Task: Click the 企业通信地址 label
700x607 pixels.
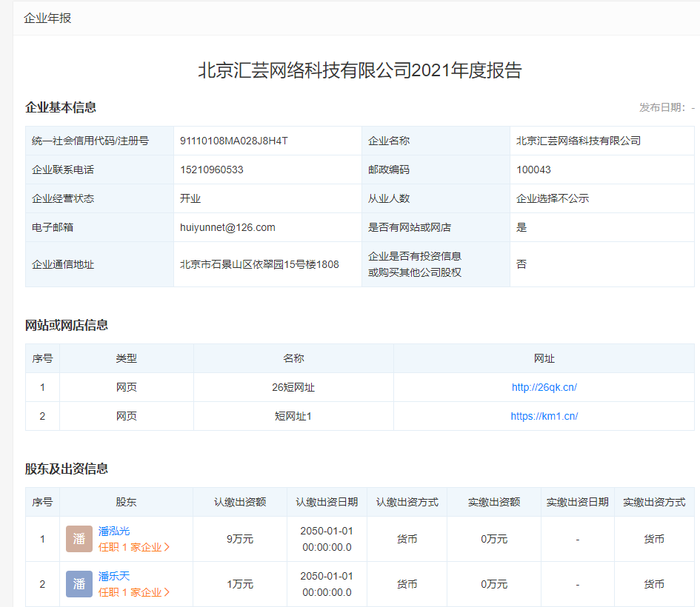Action: point(63,264)
